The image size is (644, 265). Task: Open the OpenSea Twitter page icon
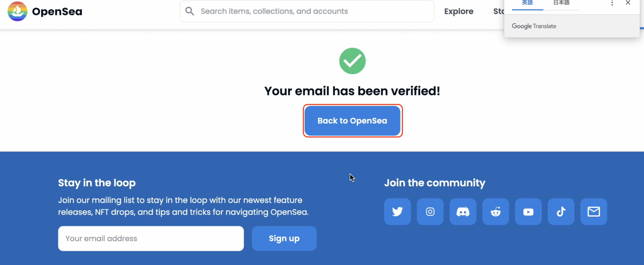(x=397, y=212)
